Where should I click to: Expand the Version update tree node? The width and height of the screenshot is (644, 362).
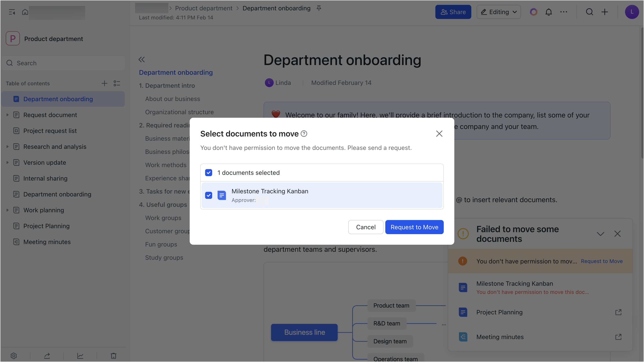tap(7, 162)
